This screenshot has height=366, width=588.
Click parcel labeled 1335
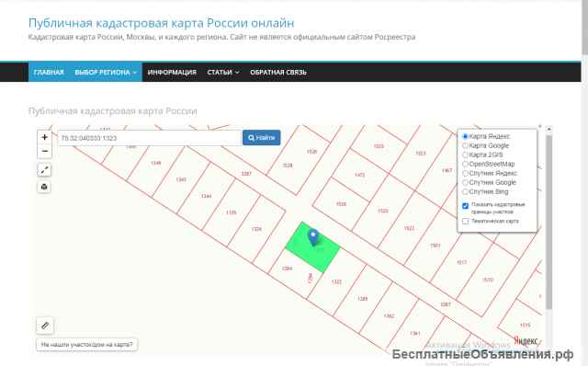pos(232,212)
